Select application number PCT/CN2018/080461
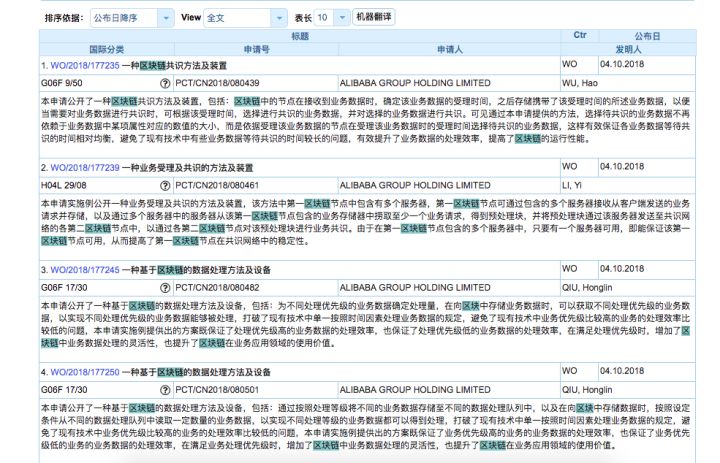This screenshot has width=720, height=463. pyautogui.click(x=217, y=186)
